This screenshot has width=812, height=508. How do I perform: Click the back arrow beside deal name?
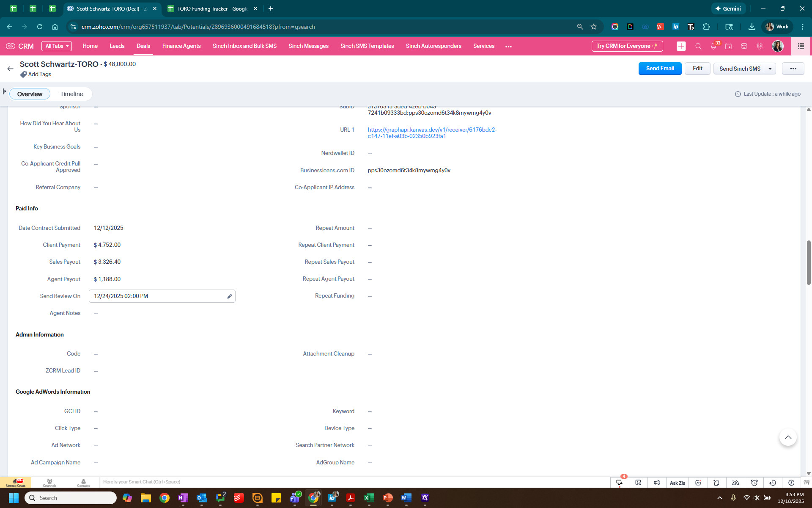[x=11, y=69]
